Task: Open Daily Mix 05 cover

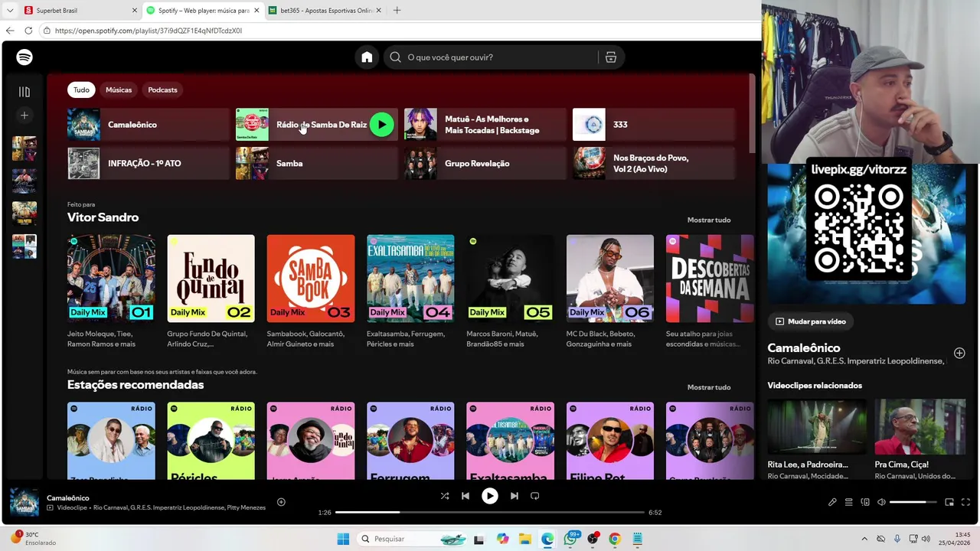Action: [510, 279]
